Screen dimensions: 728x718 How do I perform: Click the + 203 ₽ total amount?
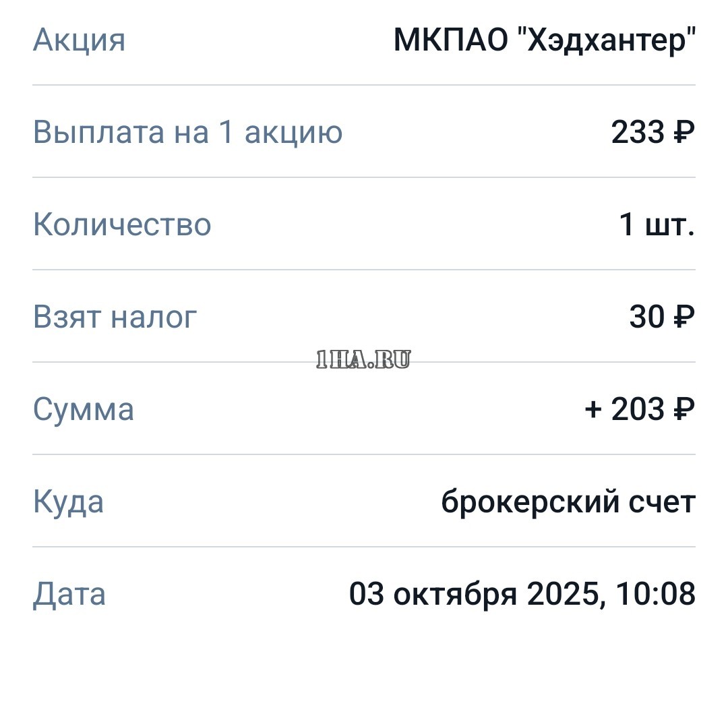pos(639,409)
